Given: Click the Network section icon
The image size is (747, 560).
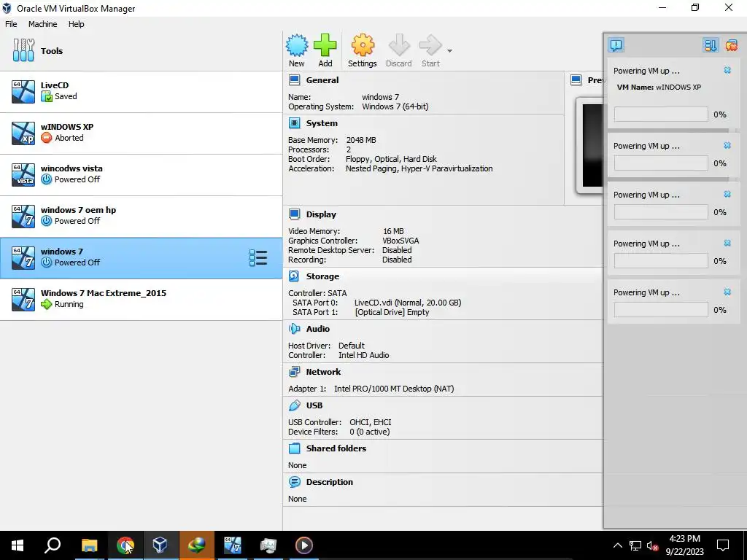Looking at the screenshot, I should [295, 371].
